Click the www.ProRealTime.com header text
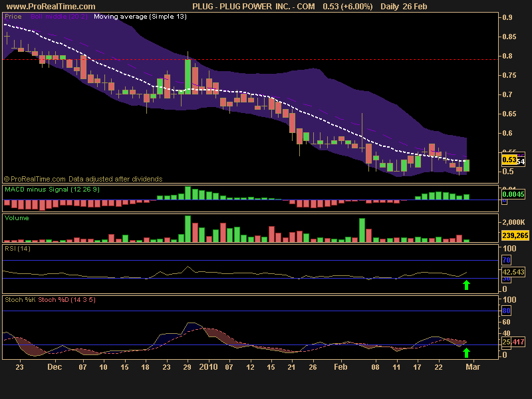Screen dimensions: 532x399 [51, 7]
